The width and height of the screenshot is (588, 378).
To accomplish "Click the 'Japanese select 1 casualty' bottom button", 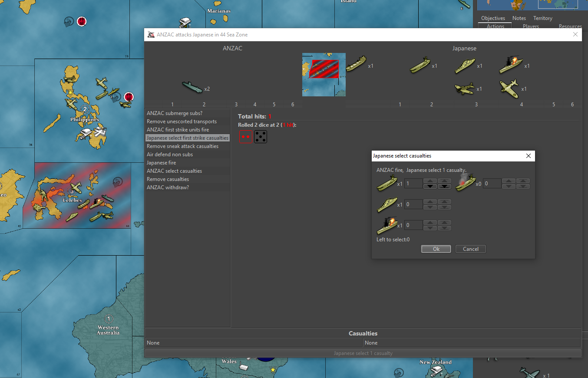I will [363, 353].
